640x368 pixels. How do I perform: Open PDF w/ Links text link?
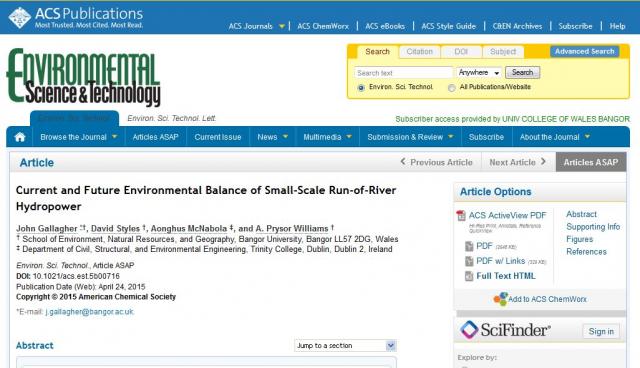[500, 261]
